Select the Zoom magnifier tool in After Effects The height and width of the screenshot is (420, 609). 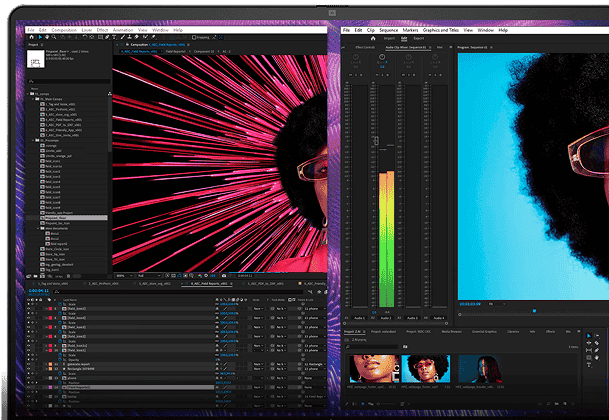(54, 37)
